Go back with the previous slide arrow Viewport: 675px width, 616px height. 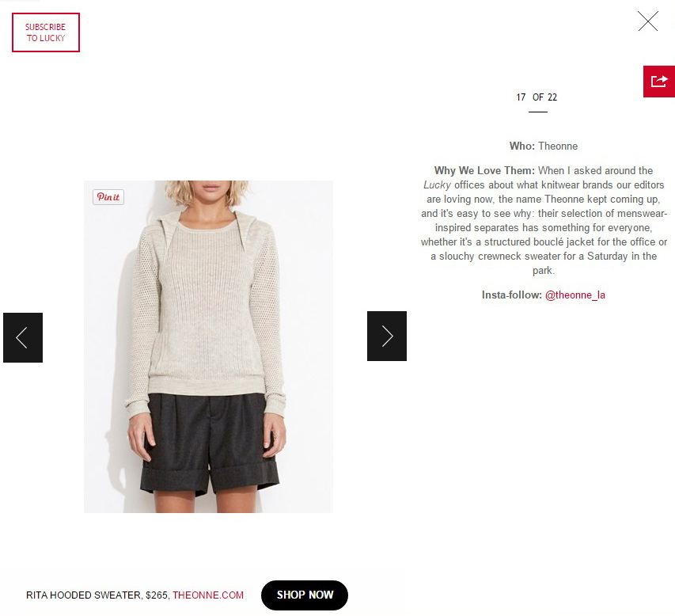pos(23,338)
